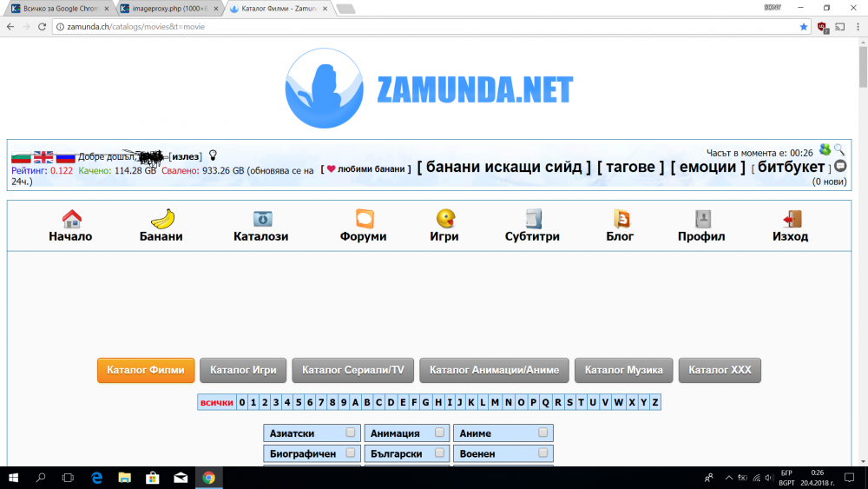Image resolution: width=868 pixels, height=489 pixels.
Task: Open the messages speech bubble icon
Action: pyautogui.click(x=840, y=166)
